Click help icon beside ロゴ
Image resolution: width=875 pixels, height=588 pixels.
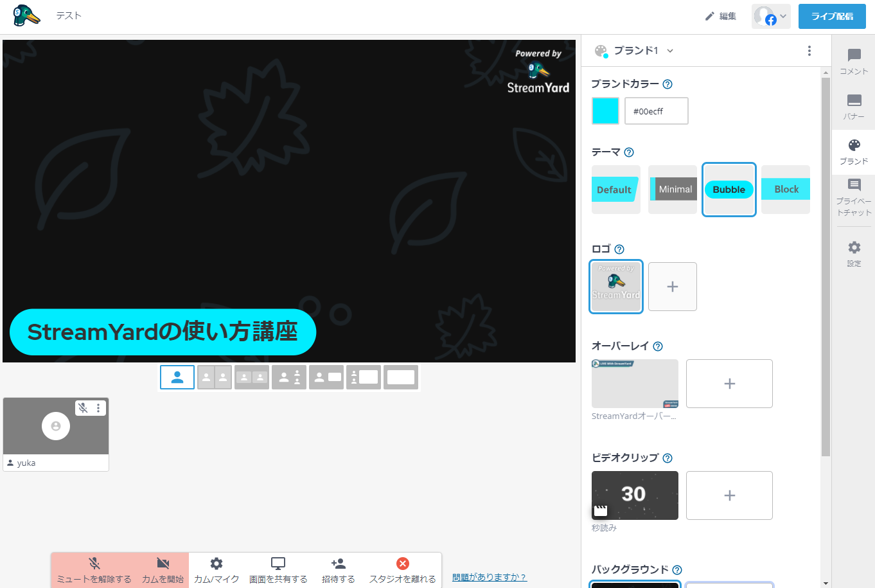click(x=619, y=249)
